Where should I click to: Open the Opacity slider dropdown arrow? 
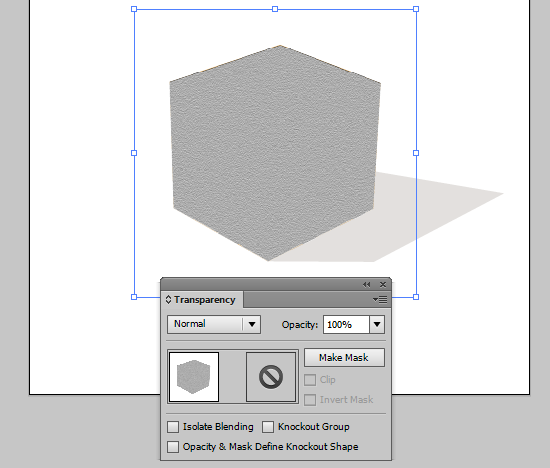377,325
